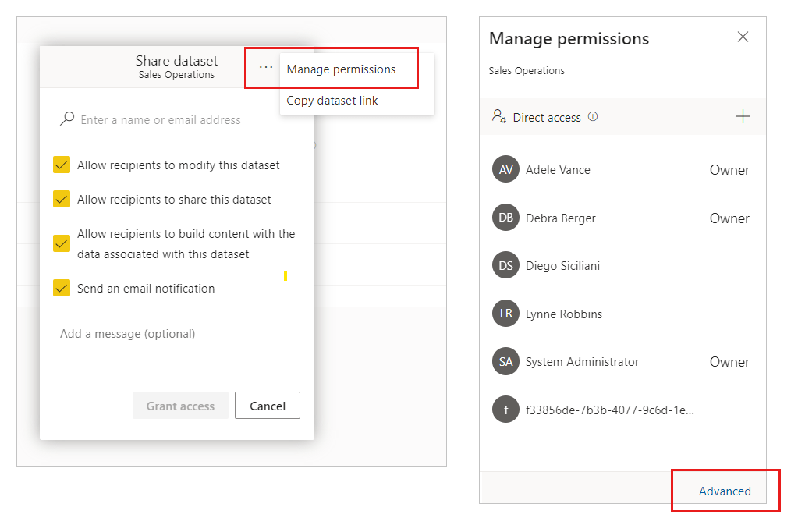Click the Direct access info icon
Image resolution: width=798 pixels, height=532 pixels.
[x=591, y=116]
